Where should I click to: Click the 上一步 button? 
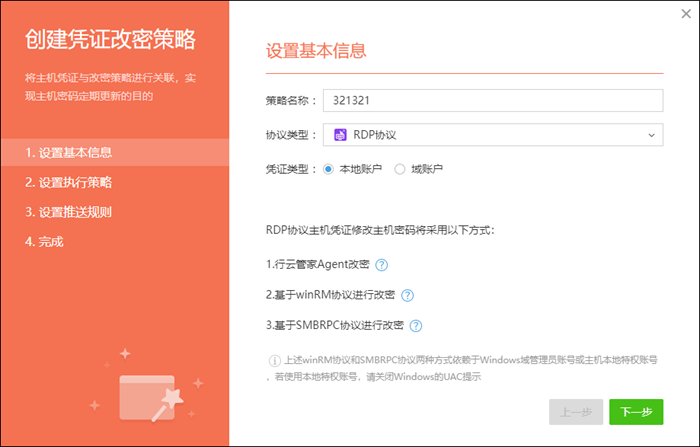(576, 412)
